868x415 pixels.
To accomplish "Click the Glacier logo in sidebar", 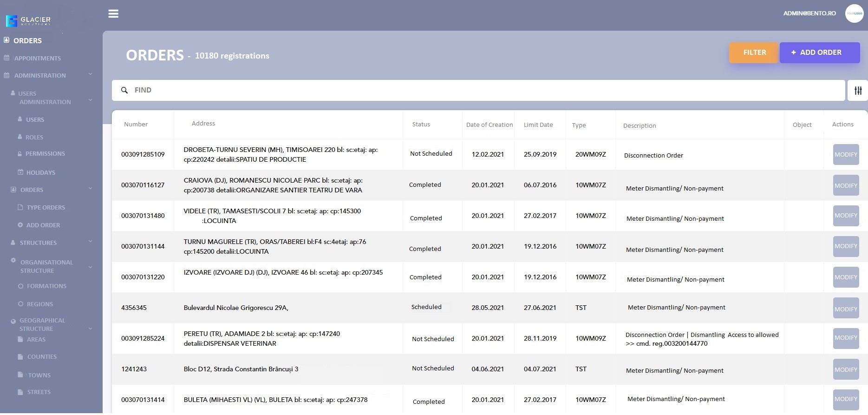I will point(28,20).
